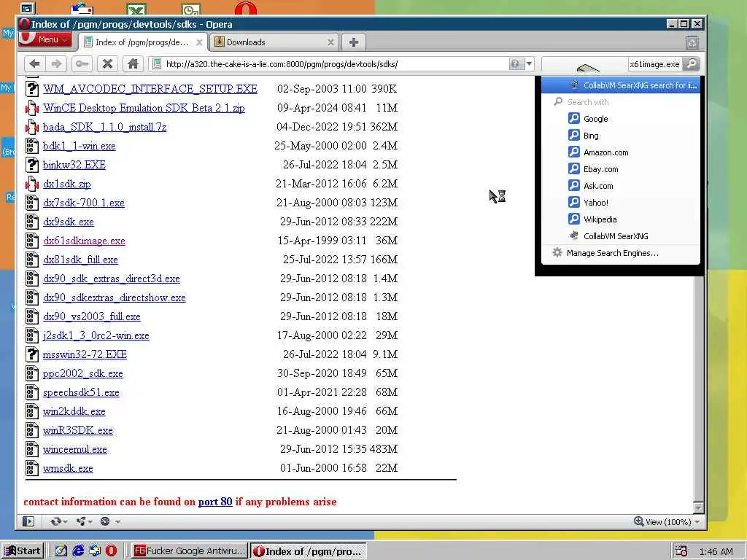Click binary file icon beside win2kddk.exe
Screen dimensions: 747x560
(x=32, y=411)
